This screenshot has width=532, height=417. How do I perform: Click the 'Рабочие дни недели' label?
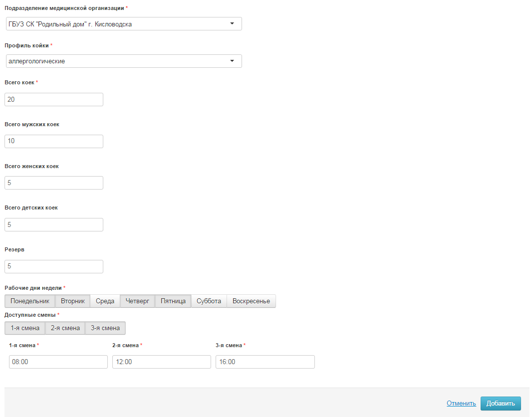pyautogui.click(x=33, y=288)
